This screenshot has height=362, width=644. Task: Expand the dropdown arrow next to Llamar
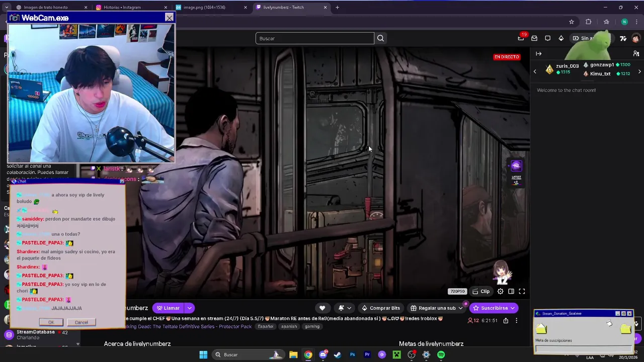190,308
